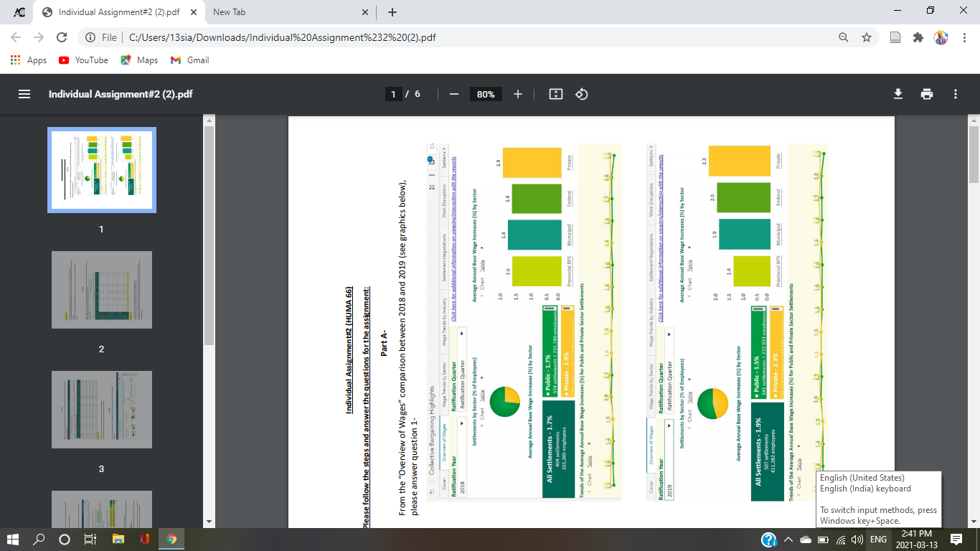Open the YouTube bookmark
Viewport: 980px width, 551px height.
(x=83, y=60)
